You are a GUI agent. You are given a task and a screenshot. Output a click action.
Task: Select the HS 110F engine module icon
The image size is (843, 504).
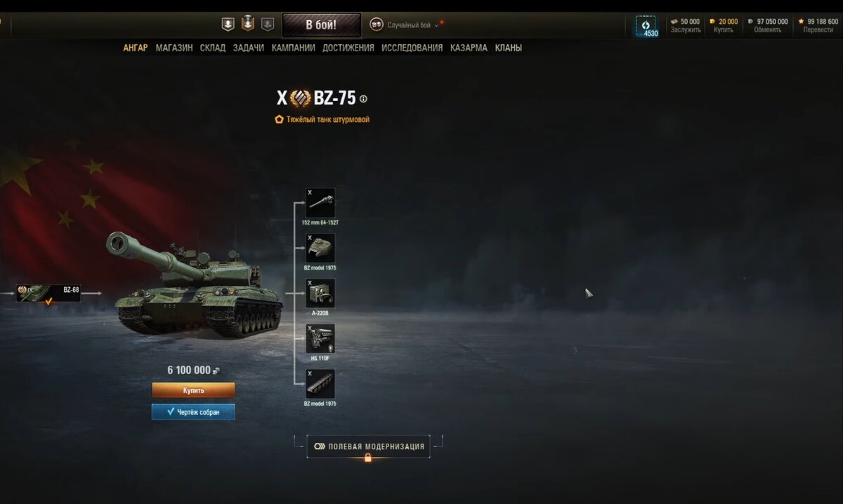[320, 338]
